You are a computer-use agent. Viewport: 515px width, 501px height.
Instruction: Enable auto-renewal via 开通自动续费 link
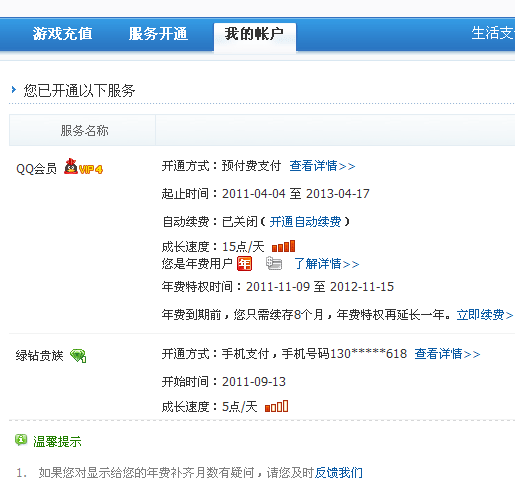coord(305,222)
